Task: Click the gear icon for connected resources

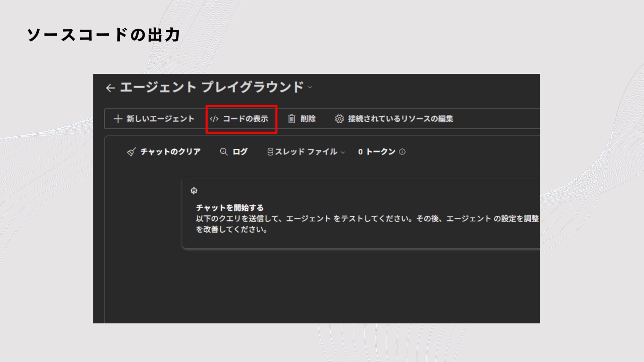Action: click(339, 119)
